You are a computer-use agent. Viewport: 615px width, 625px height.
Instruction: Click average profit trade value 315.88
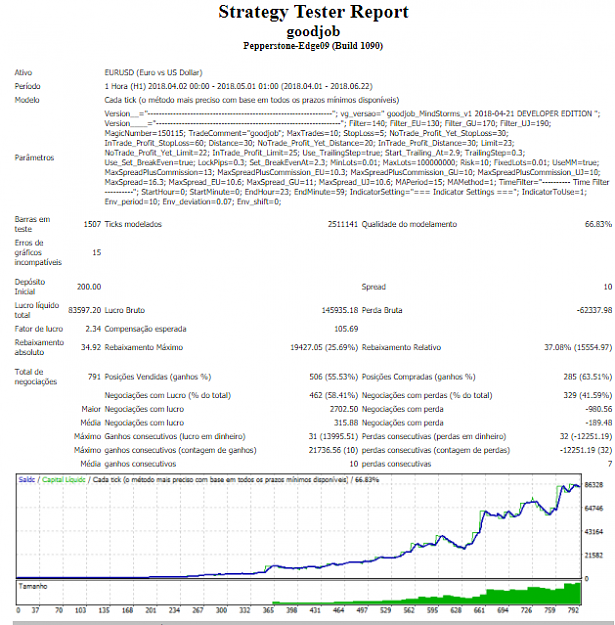pos(346,423)
